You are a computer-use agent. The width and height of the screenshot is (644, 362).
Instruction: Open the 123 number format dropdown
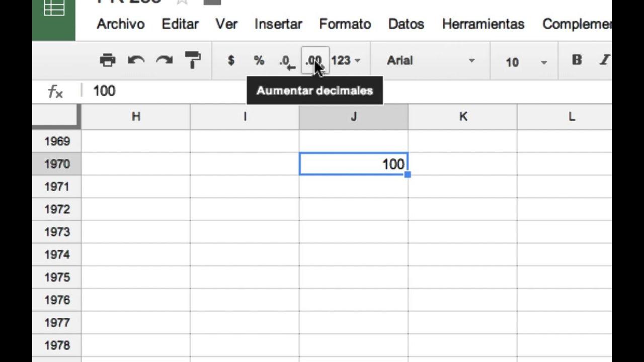pos(345,60)
